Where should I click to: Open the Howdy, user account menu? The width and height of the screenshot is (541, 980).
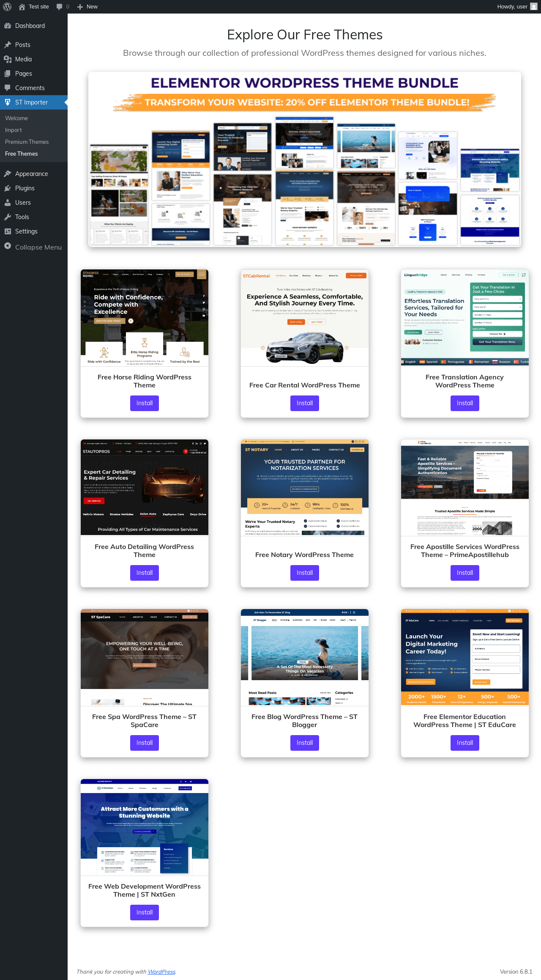pyautogui.click(x=517, y=7)
